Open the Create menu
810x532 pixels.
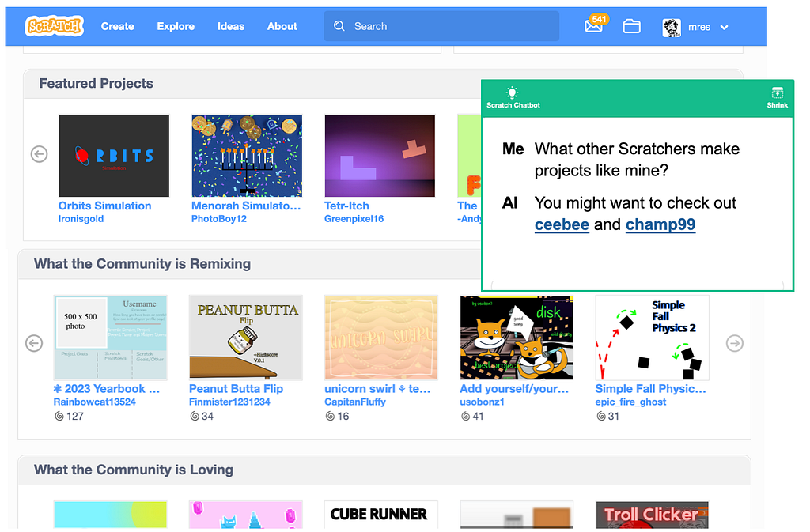(117, 26)
